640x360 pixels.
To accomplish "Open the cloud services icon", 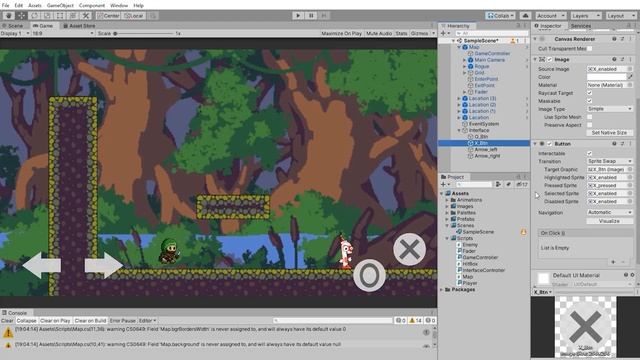I will pos(525,16).
